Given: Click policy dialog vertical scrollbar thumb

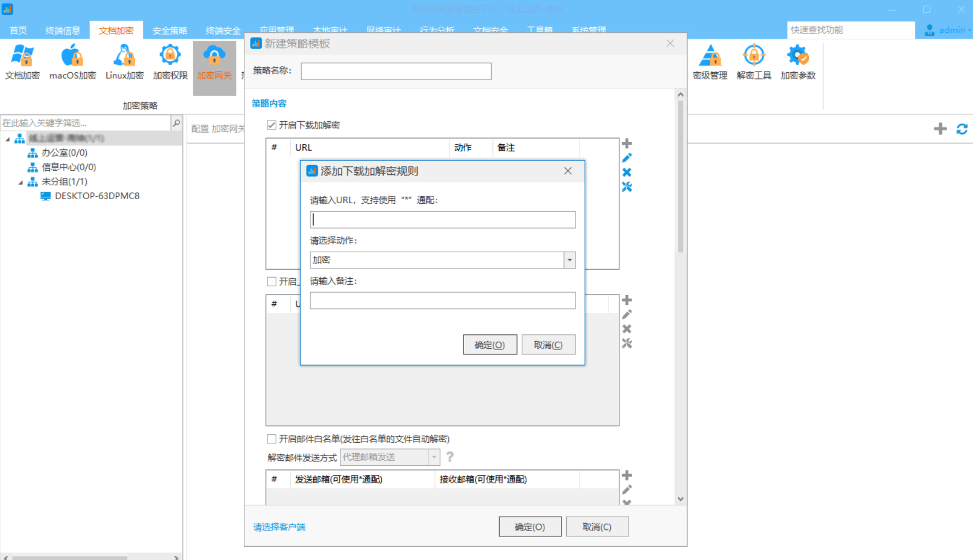Looking at the screenshot, I should click(681, 176).
